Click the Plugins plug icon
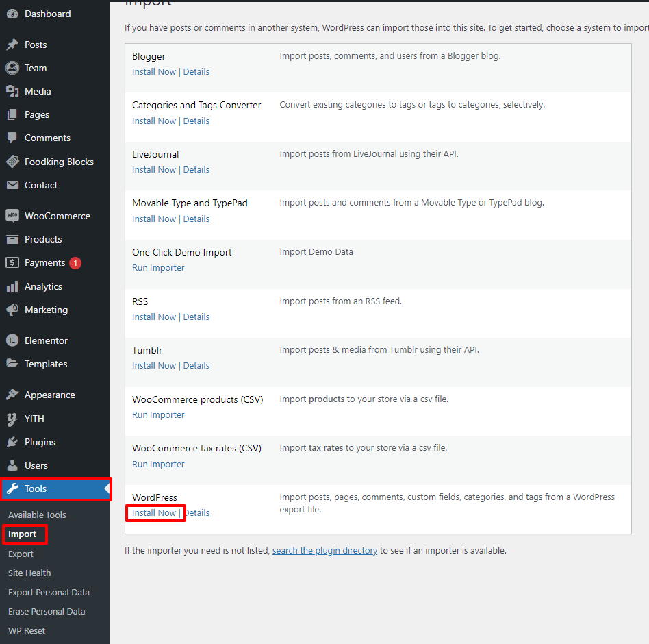 12,442
